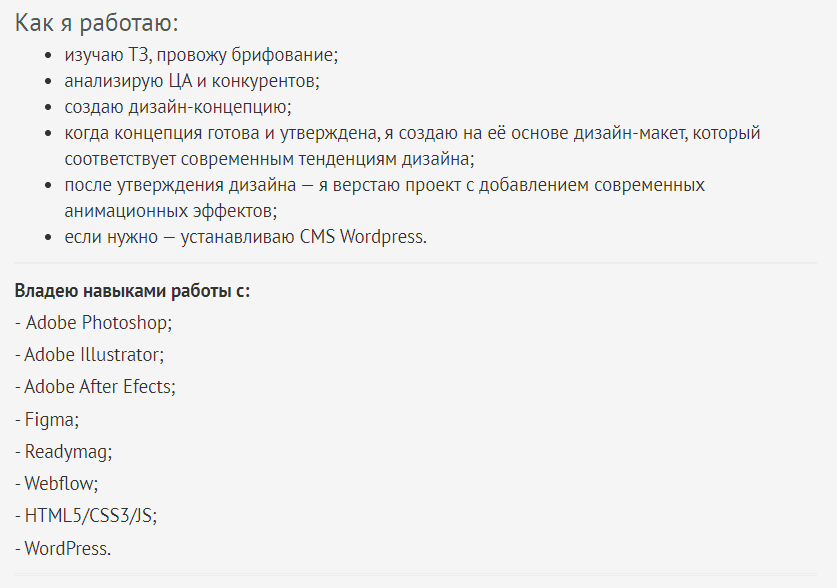Screen dimensions: 837x588
Task: Click the "Как я работаю:" heading
Action: pos(97,23)
